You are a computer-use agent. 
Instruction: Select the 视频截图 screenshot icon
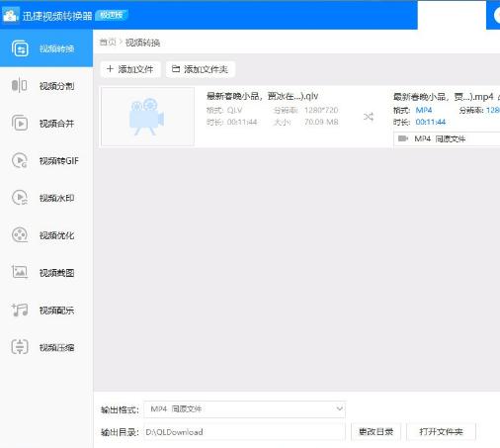(20, 272)
